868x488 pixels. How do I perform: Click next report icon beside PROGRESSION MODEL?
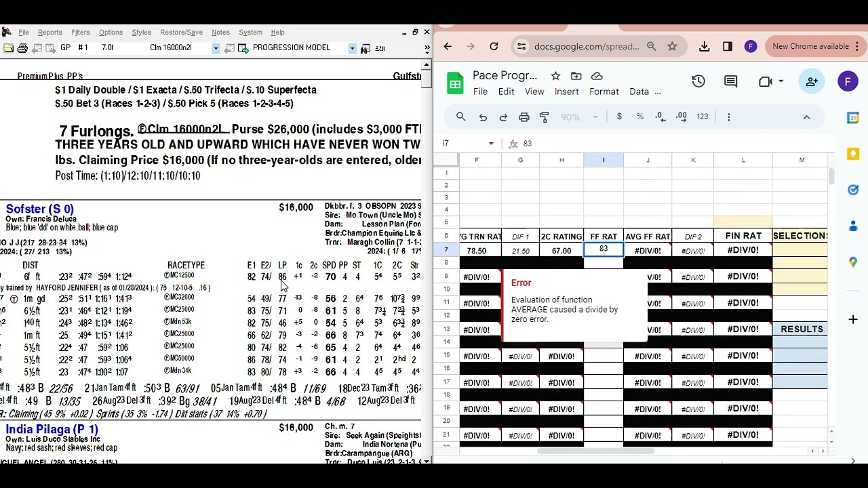pos(242,48)
